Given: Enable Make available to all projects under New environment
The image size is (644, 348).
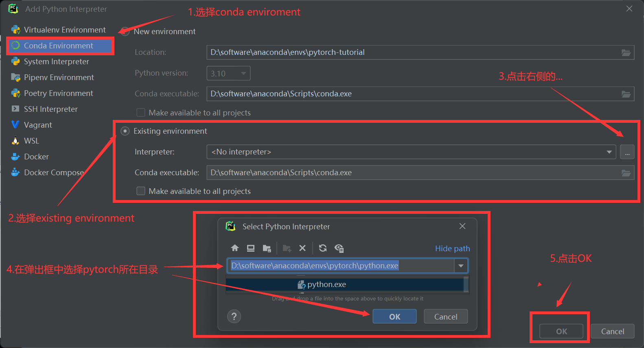Looking at the screenshot, I should (141, 113).
